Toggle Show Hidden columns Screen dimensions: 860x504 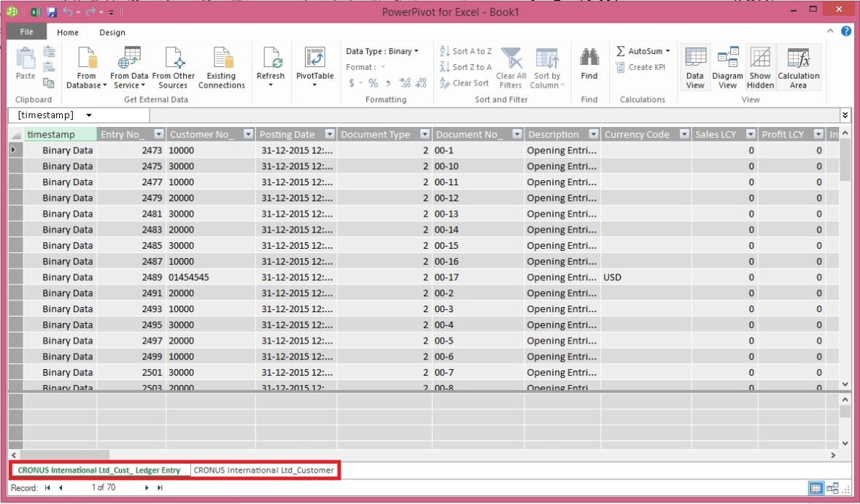(x=760, y=66)
